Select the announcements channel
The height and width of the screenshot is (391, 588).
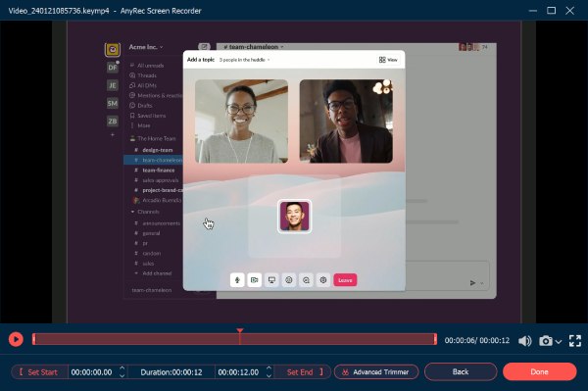(x=161, y=223)
